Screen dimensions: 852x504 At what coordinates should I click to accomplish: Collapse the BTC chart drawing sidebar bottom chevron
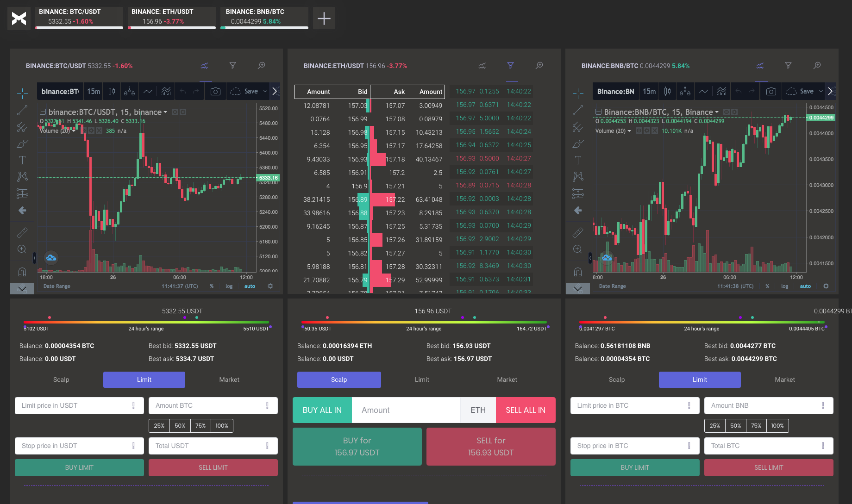click(22, 289)
